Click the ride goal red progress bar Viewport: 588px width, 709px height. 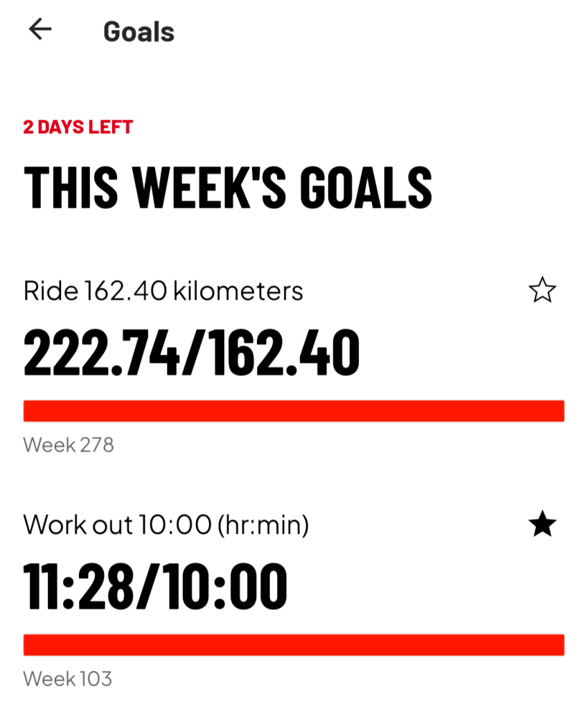294,411
